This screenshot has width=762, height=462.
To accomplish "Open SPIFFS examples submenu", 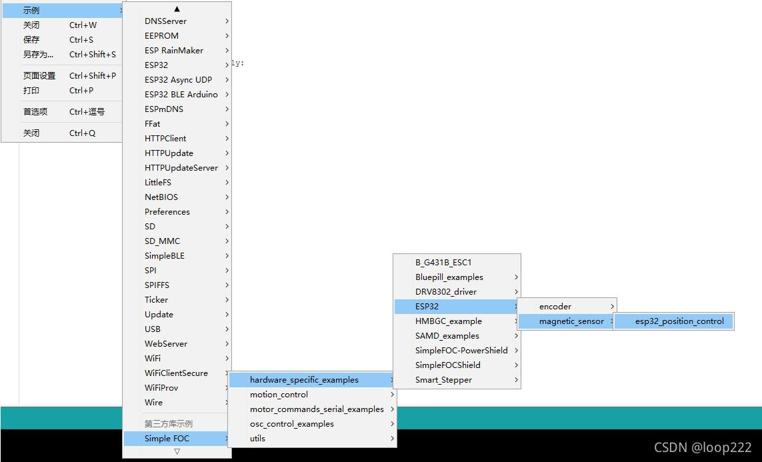I will pyautogui.click(x=177, y=285).
